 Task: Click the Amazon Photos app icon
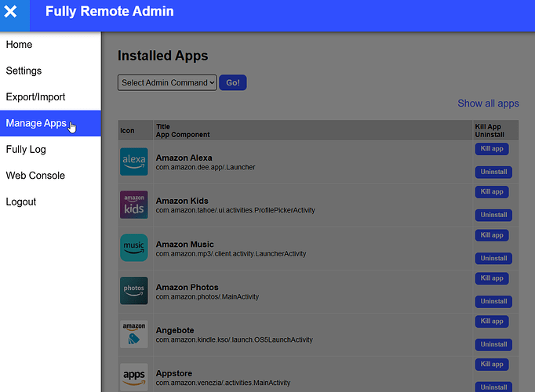[x=133, y=291]
